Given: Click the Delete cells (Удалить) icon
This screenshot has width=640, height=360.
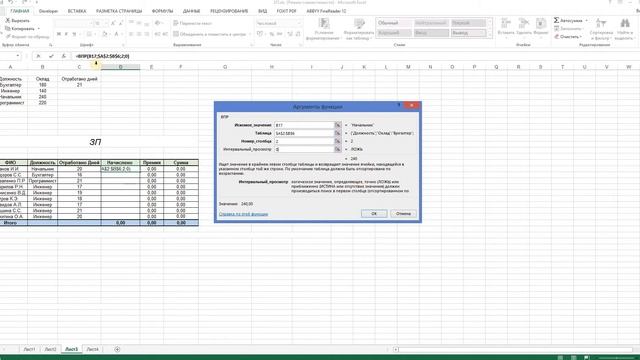Looking at the screenshot, I should coord(524,24).
